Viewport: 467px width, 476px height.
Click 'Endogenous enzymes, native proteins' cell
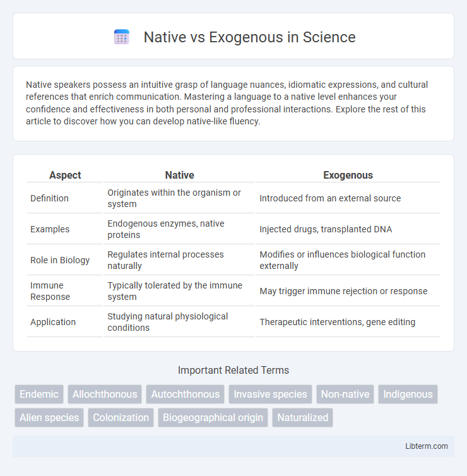tap(180, 229)
